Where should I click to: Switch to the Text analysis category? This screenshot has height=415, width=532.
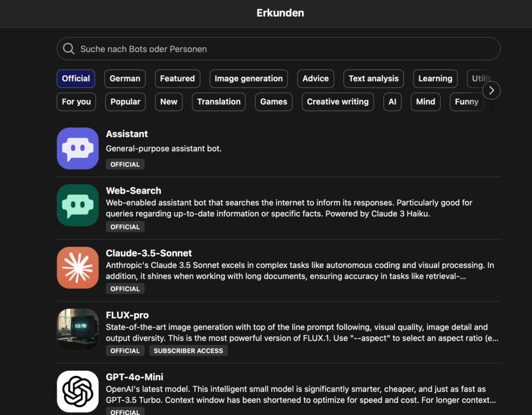coord(374,79)
